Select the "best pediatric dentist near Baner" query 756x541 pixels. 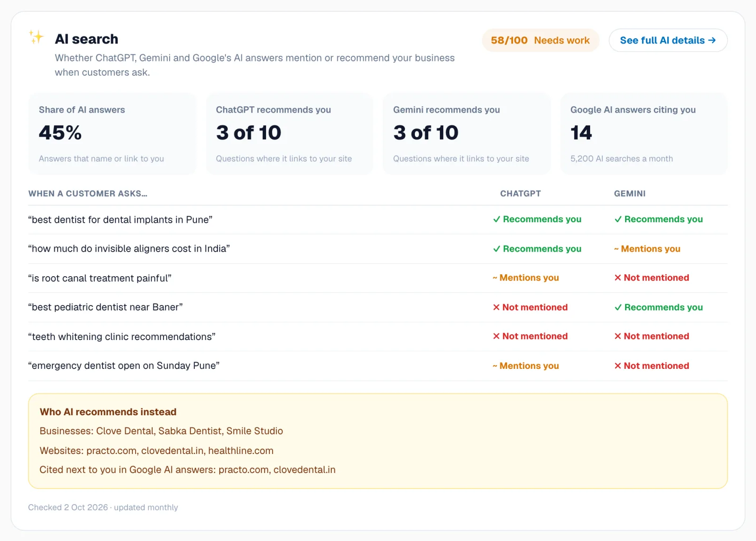[x=105, y=307]
